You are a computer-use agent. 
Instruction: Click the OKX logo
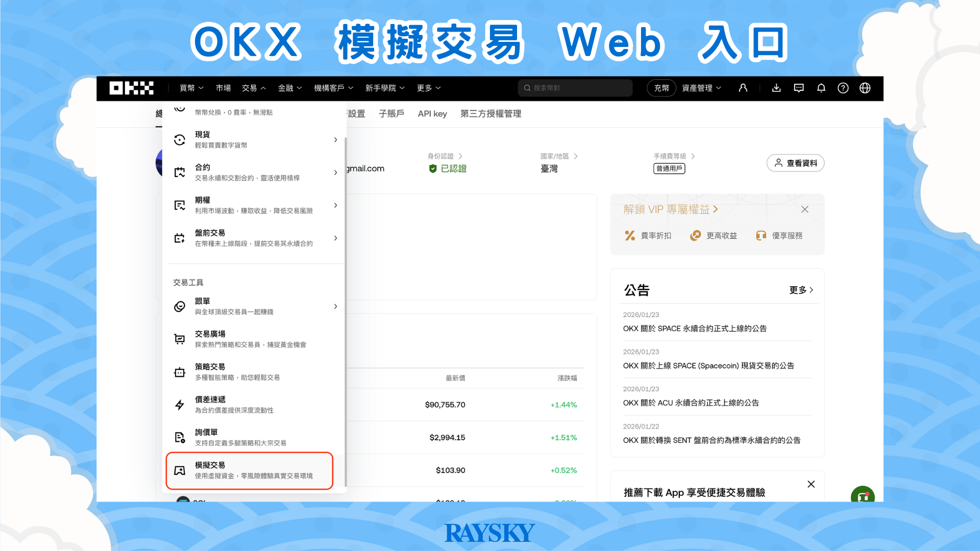point(131,88)
